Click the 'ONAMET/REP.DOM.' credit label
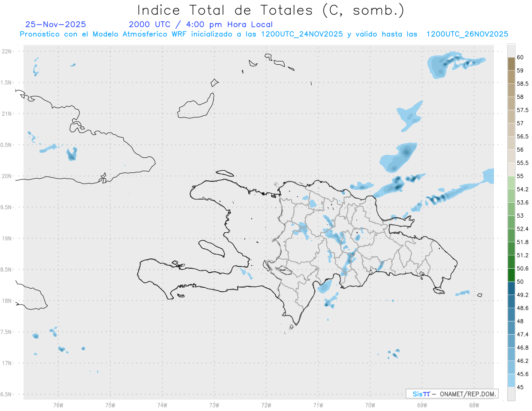This screenshot has width=532, height=411. pyautogui.click(x=469, y=394)
